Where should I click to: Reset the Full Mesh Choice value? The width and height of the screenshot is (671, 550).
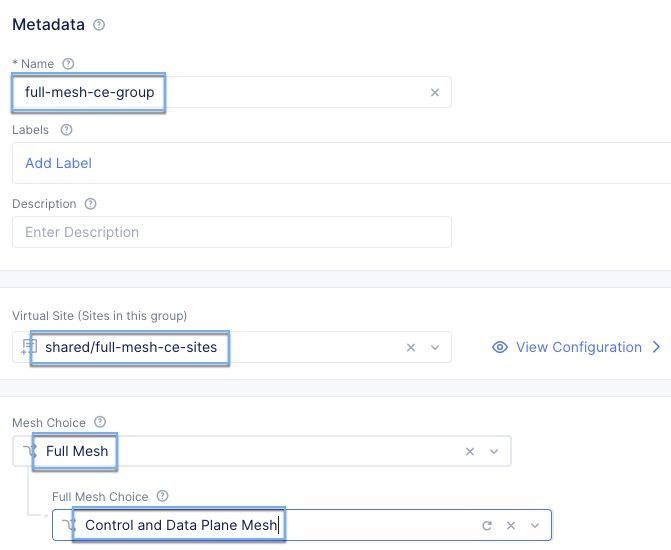(x=487, y=525)
